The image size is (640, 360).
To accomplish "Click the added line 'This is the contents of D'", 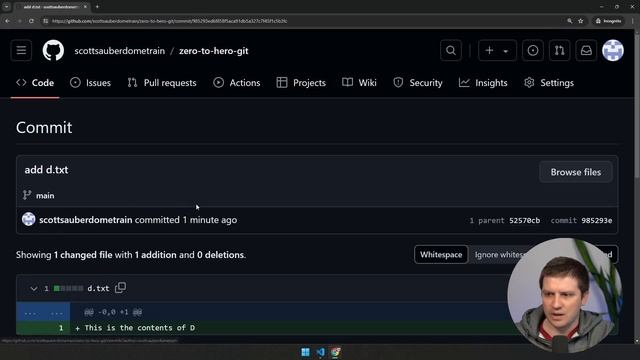I will (x=140, y=328).
